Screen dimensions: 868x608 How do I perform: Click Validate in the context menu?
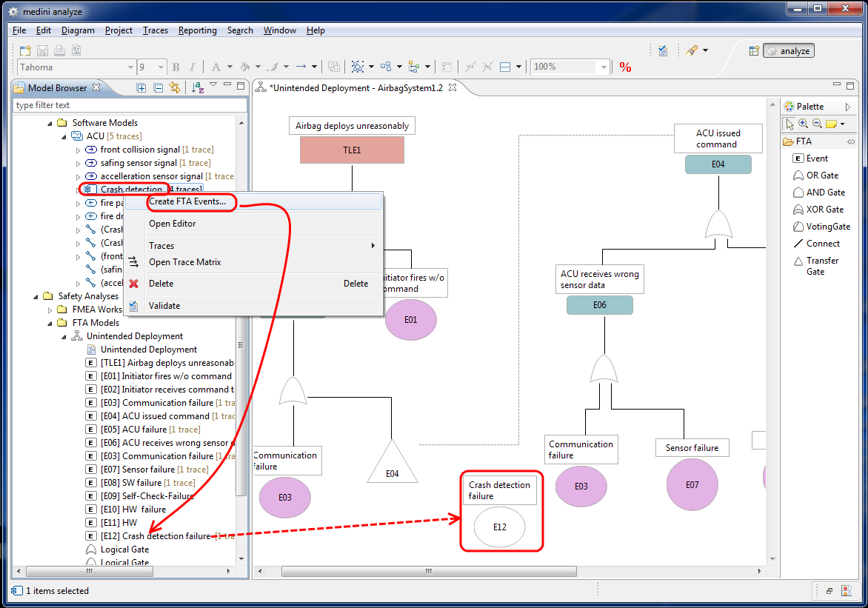coord(164,306)
